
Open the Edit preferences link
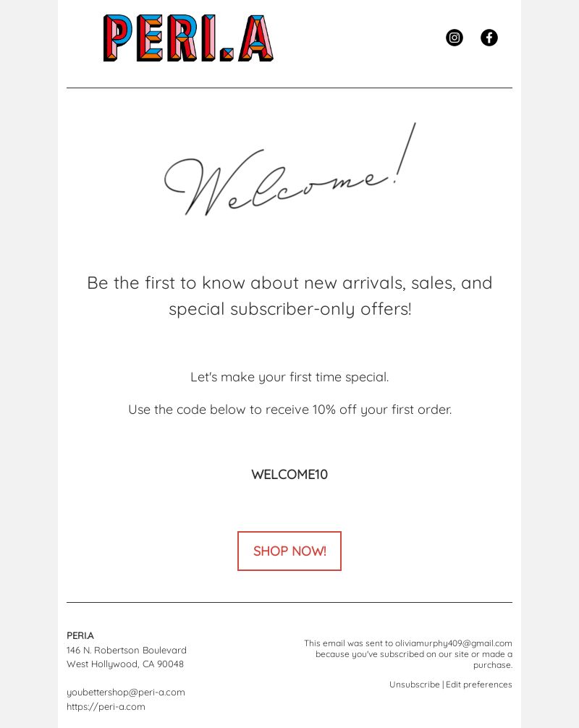point(478,685)
